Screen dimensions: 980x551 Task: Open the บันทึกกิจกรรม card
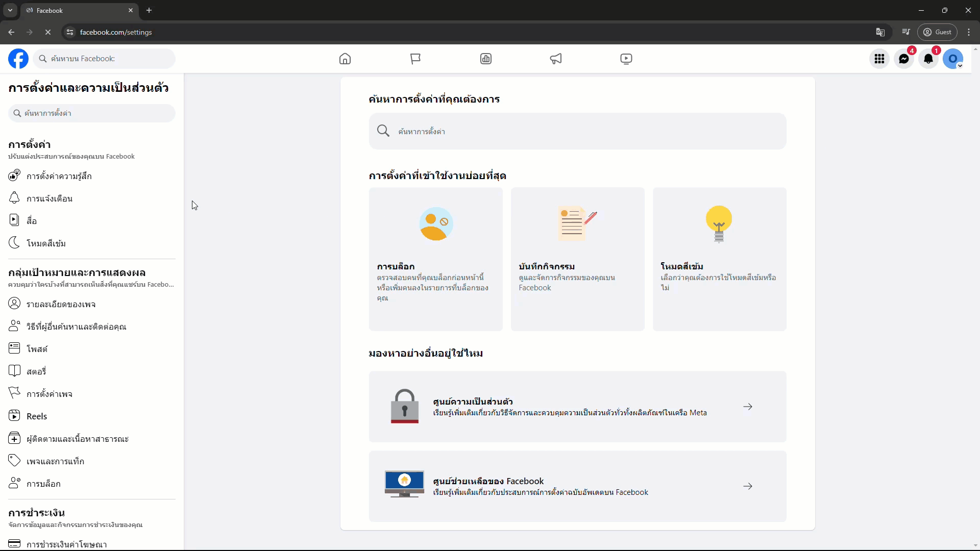pos(578,259)
